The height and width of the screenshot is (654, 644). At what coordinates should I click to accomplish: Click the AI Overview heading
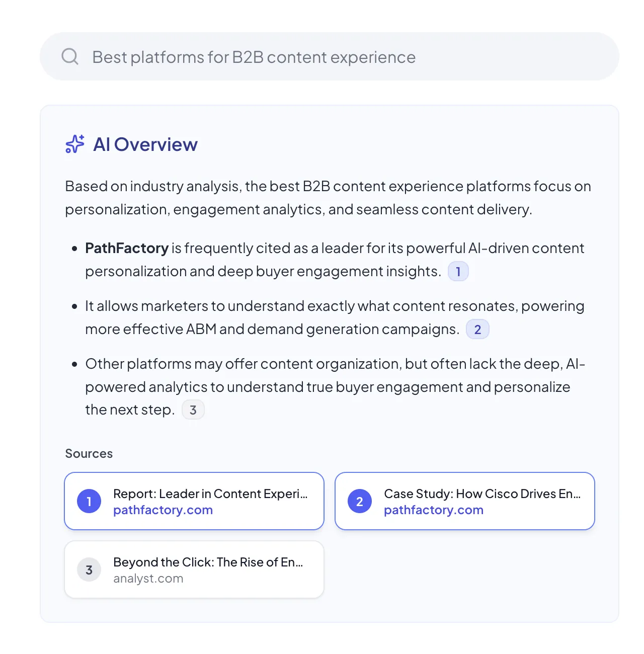(145, 144)
